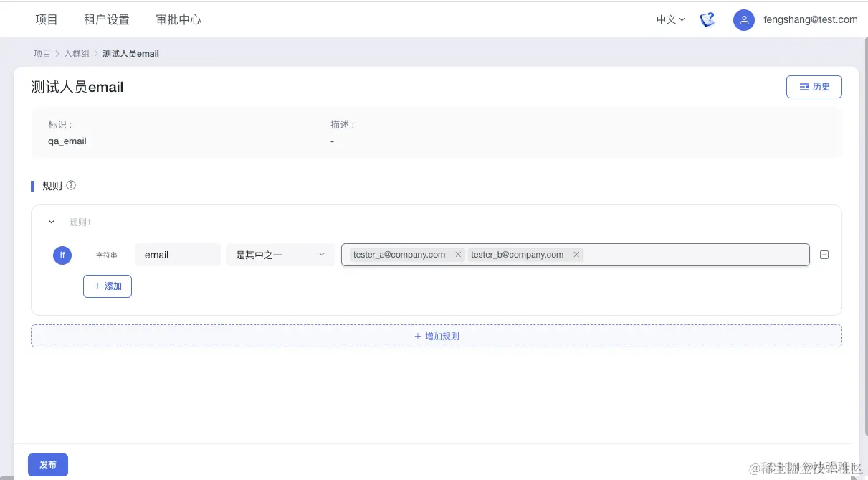Click the email attribute field
The height and width of the screenshot is (480, 868).
tap(178, 255)
